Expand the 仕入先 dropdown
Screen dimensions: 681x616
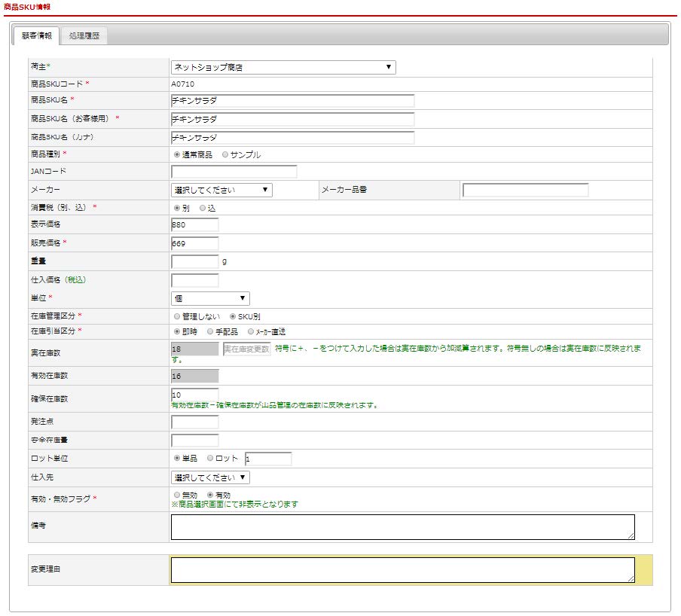click(x=210, y=477)
